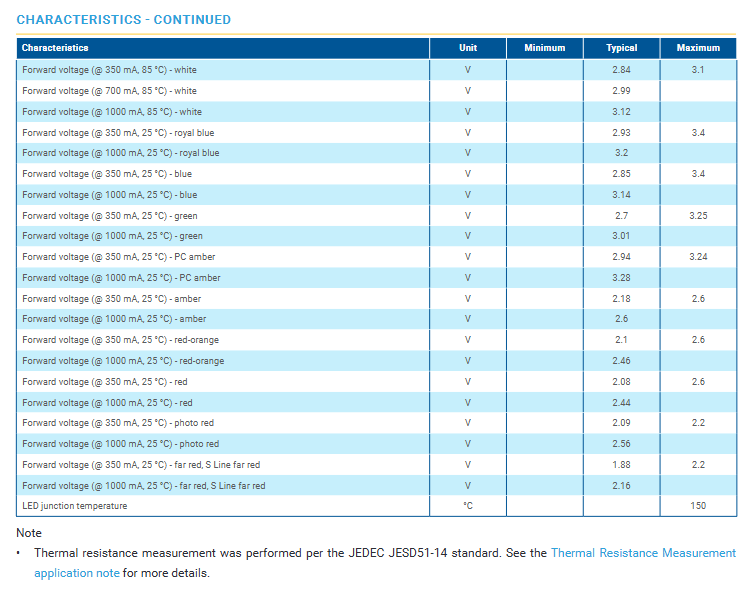Click the typical value 2.18 for amber
Image resolution: width=744 pixels, height=604 pixels.
pyautogui.click(x=621, y=299)
